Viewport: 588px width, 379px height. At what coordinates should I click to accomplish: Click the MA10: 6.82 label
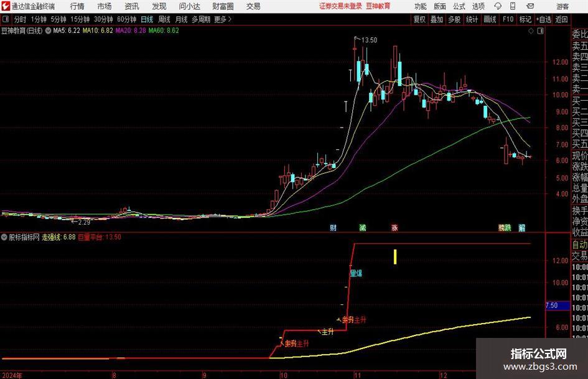pos(98,30)
